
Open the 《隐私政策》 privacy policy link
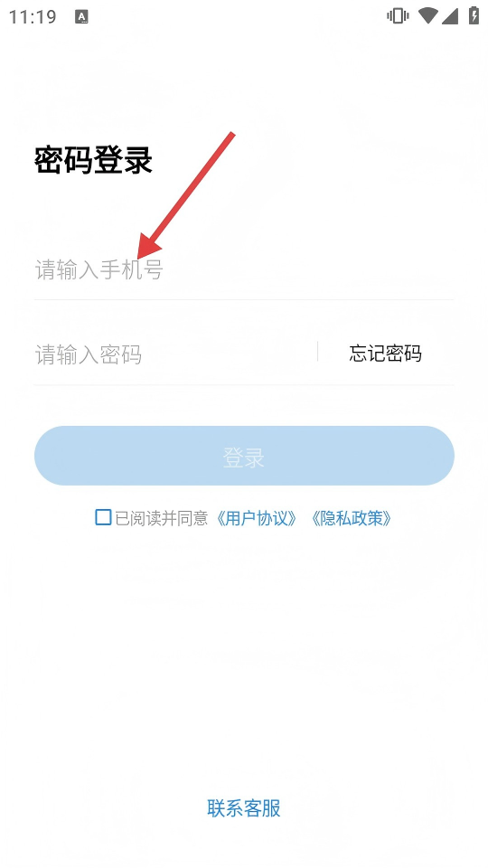[x=351, y=518]
